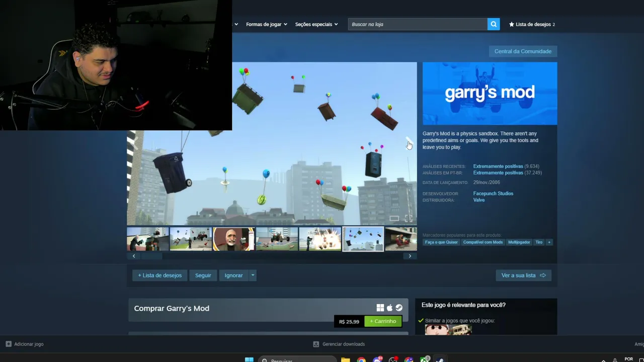Select the bald man face thumbnail

[234, 239]
